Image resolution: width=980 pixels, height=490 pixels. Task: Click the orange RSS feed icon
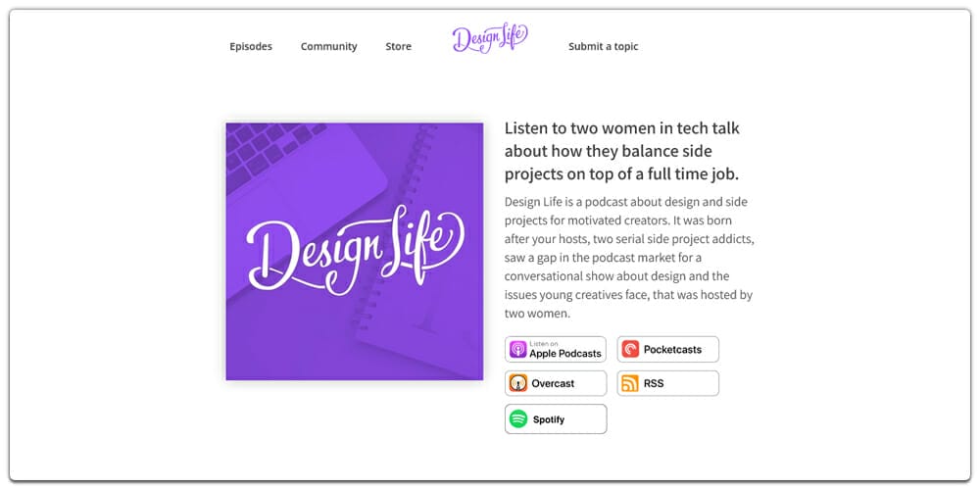coord(630,383)
